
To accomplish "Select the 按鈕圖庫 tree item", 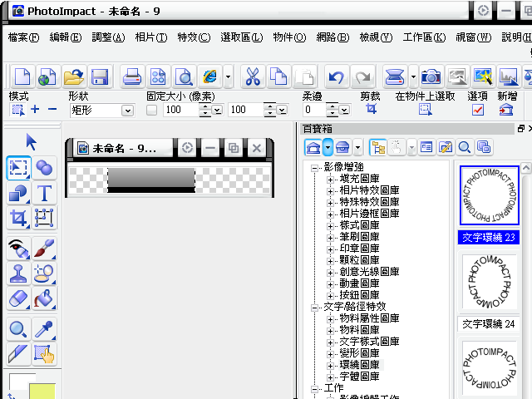I will pos(359,295).
